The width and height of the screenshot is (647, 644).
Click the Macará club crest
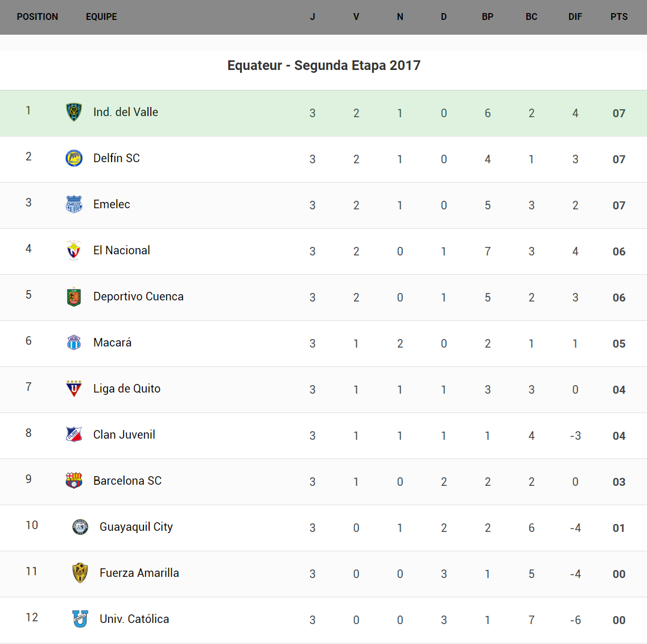click(x=74, y=342)
